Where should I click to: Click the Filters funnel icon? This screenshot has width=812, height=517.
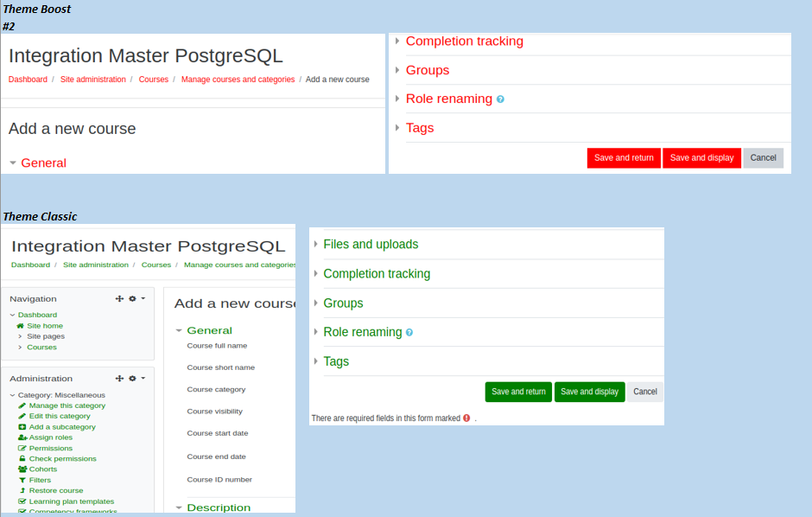point(22,480)
